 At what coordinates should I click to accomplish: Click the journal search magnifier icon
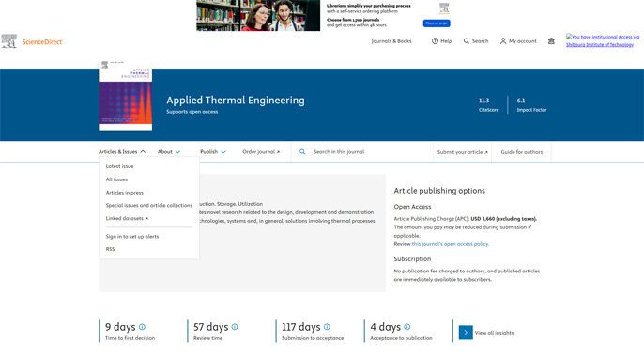pyautogui.click(x=302, y=151)
